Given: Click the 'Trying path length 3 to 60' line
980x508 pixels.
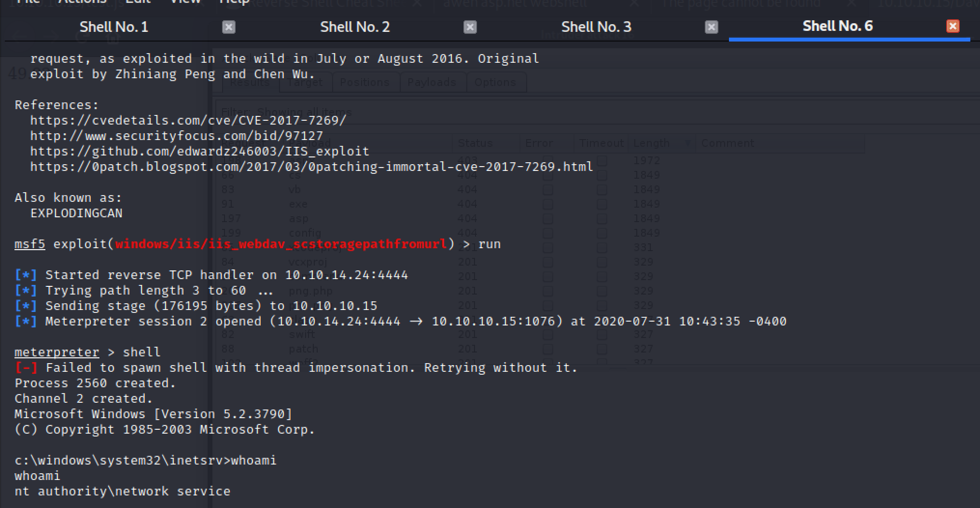Looking at the screenshot, I should (144, 290).
